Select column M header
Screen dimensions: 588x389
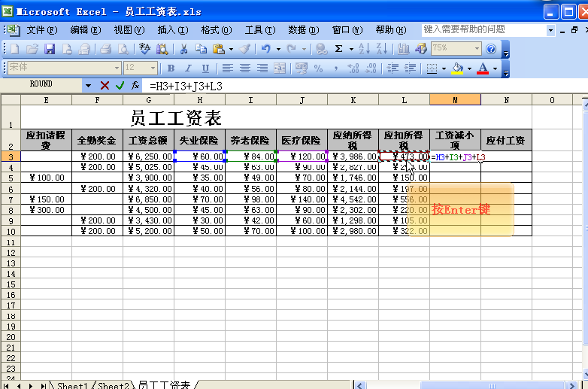(x=455, y=100)
